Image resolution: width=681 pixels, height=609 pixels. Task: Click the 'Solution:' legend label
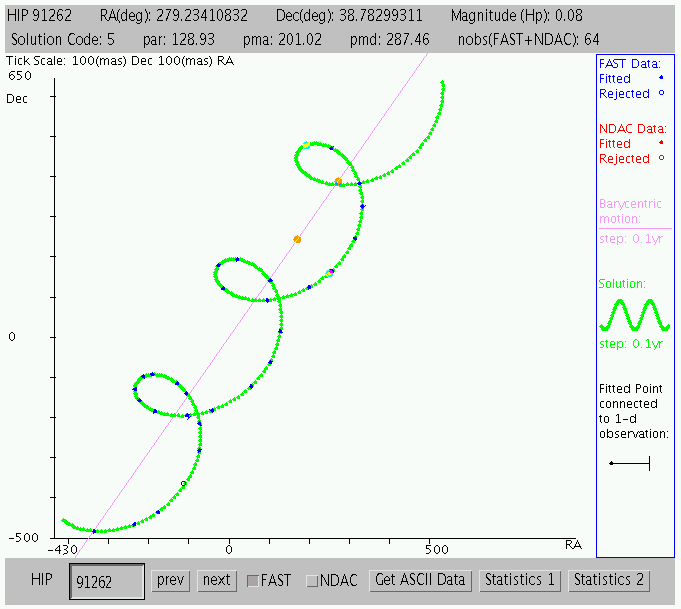click(622, 284)
